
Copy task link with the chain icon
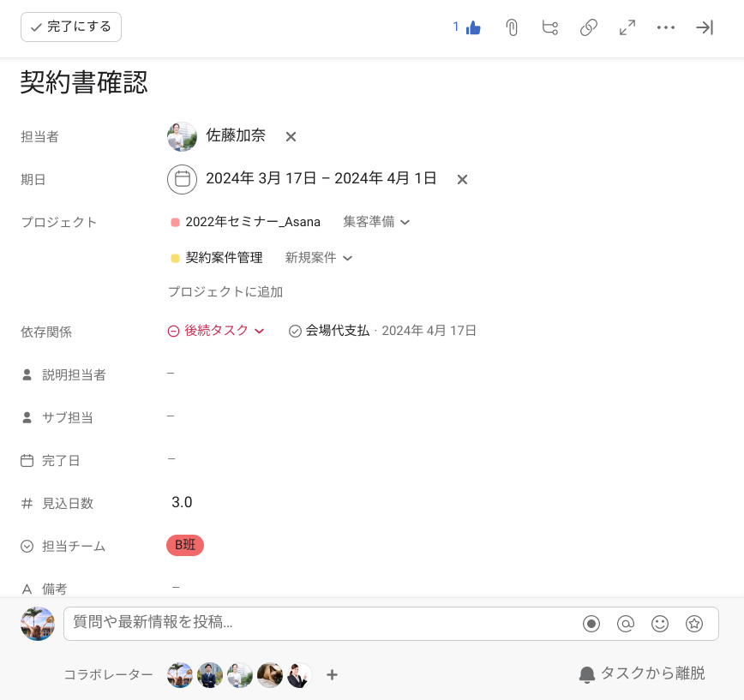click(x=588, y=27)
